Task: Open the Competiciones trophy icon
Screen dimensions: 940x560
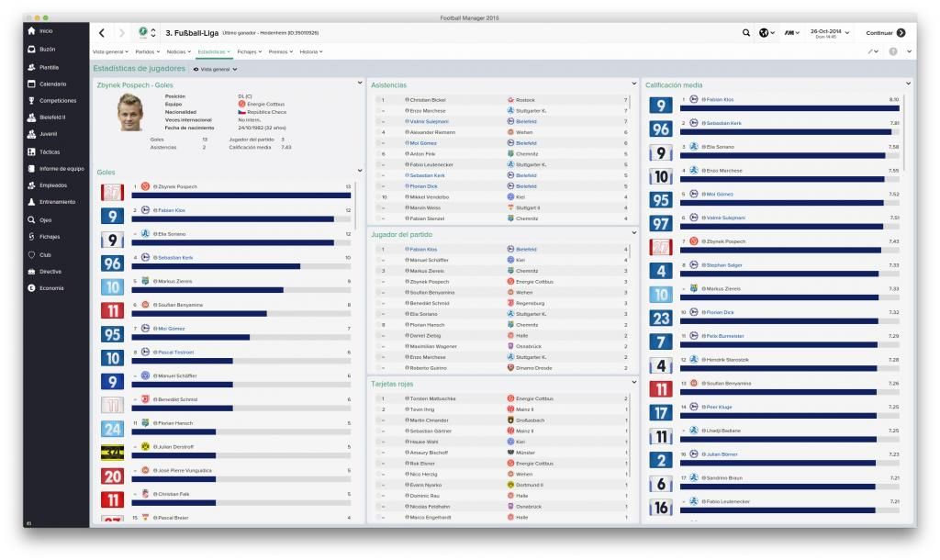Action: point(31,101)
